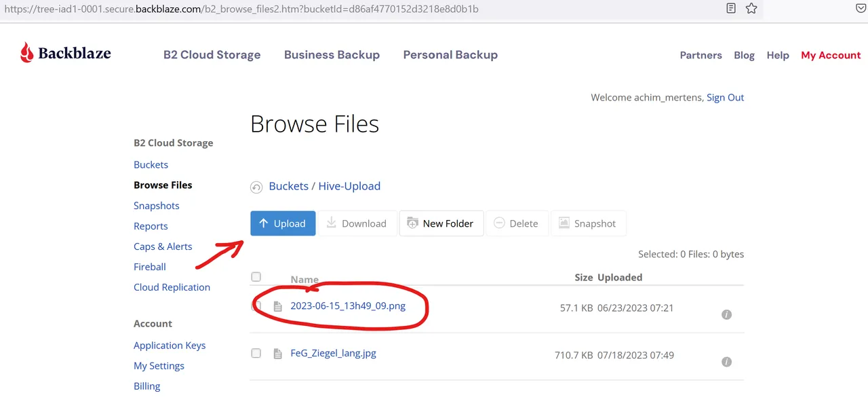Open Business Backup menu
Viewport: 868px width, 406px height.
pyautogui.click(x=332, y=55)
